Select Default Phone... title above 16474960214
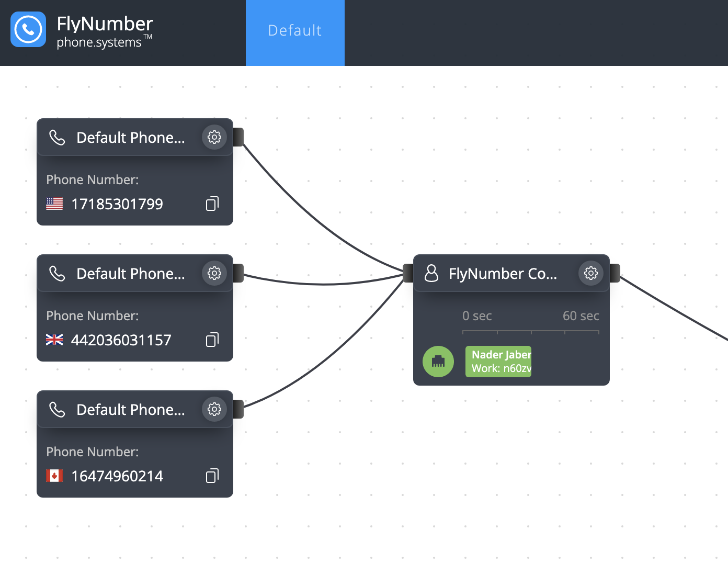The height and width of the screenshot is (563, 728). coord(131,410)
